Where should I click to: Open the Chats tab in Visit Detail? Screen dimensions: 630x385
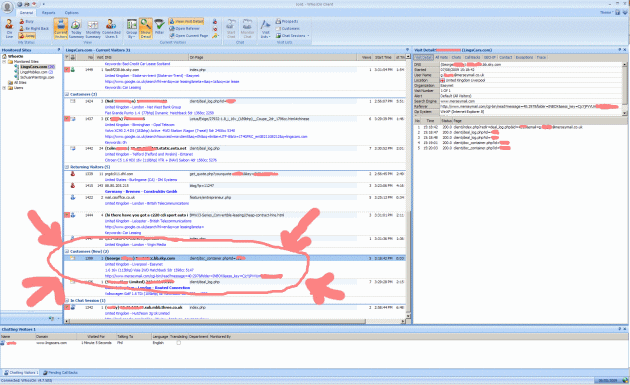(x=456, y=57)
